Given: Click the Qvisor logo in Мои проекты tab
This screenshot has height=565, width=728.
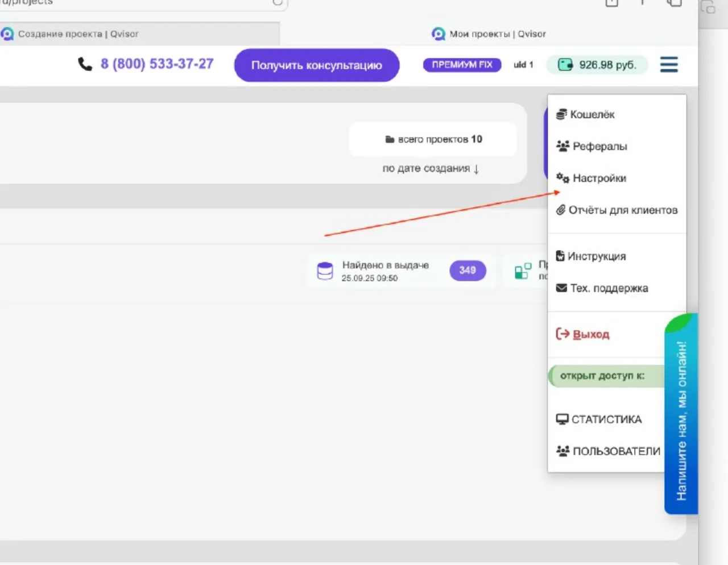Looking at the screenshot, I should pyautogui.click(x=439, y=34).
